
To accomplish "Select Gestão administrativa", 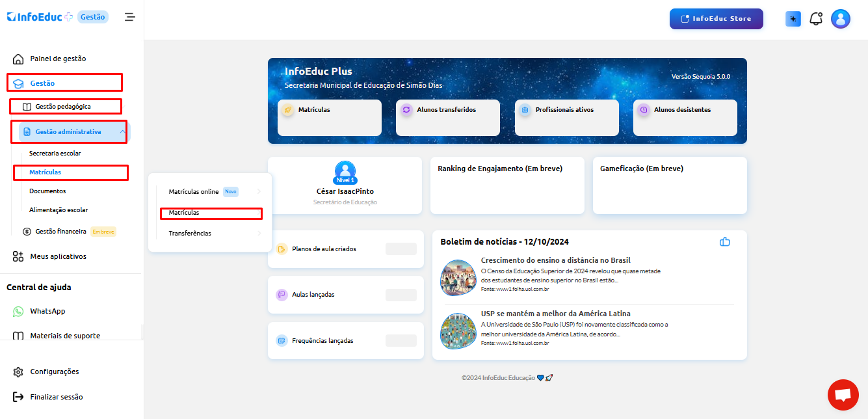I will pos(69,132).
